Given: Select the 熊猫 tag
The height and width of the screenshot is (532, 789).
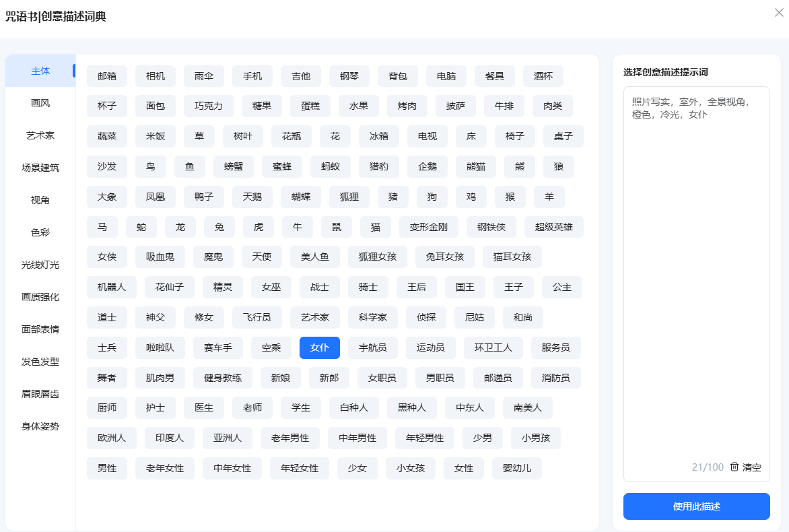Looking at the screenshot, I should [x=475, y=166].
